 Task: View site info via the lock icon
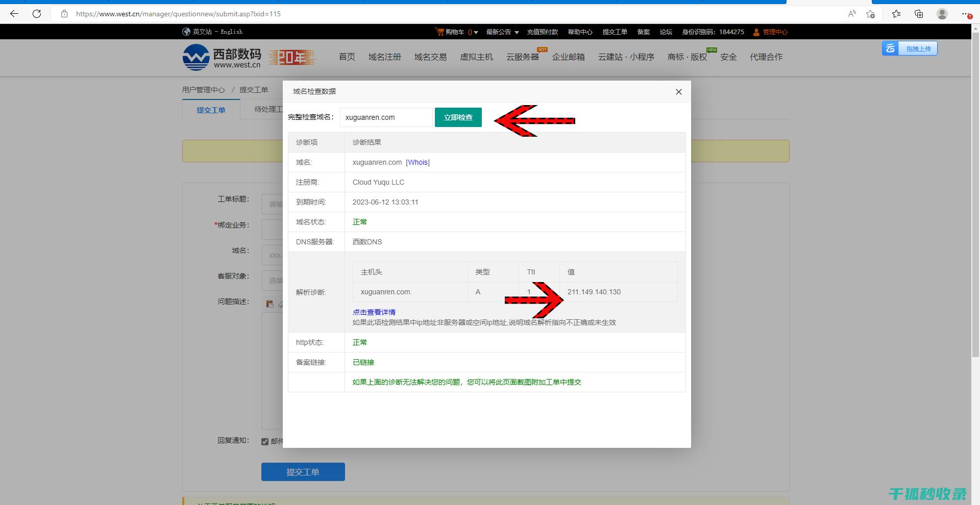[x=64, y=14]
